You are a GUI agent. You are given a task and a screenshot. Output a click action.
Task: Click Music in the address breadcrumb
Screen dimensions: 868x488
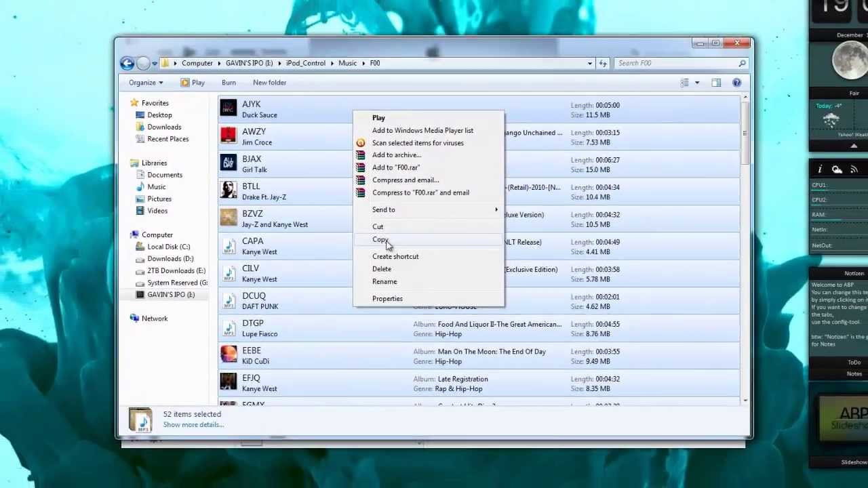tap(347, 63)
